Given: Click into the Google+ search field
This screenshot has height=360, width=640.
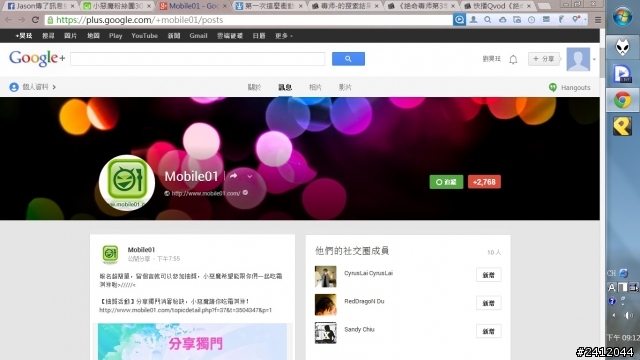Looking at the screenshot, I should click(x=198, y=59).
